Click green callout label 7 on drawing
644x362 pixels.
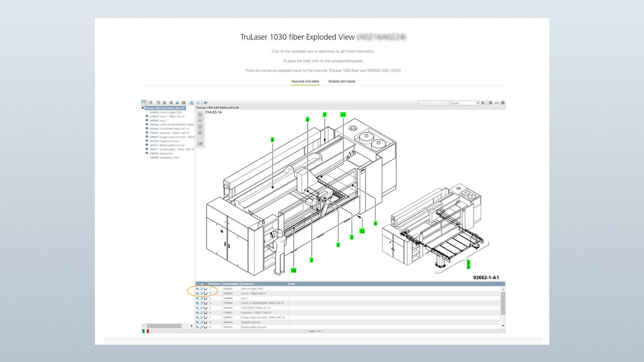[x=325, y=115]
